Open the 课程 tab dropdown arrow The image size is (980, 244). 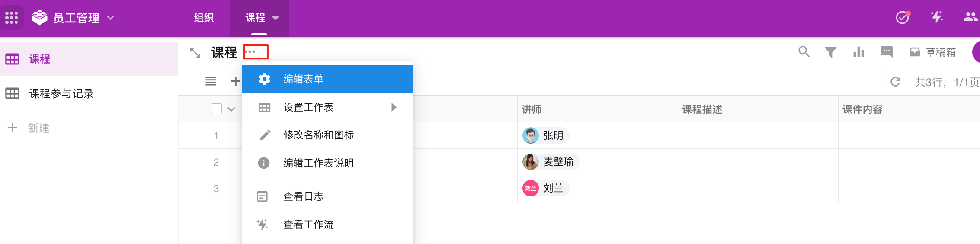click(x=275, y=18)
